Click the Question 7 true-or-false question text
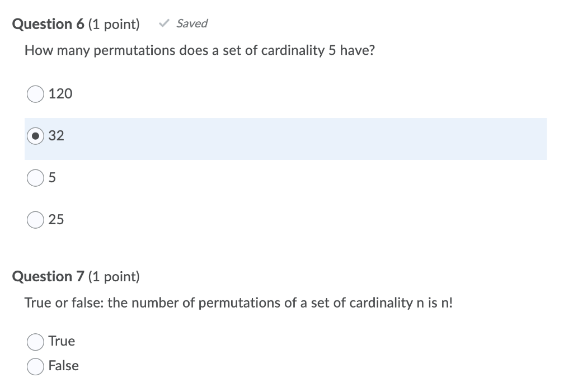Image resolution: width=573 pixels, height=392 pixels. point(238,303)
